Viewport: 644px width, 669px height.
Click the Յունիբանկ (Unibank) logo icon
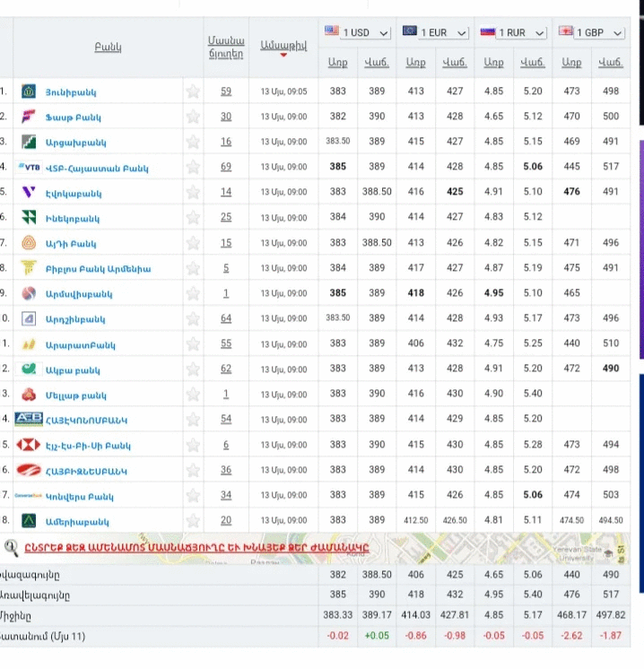tap(29, 91)
